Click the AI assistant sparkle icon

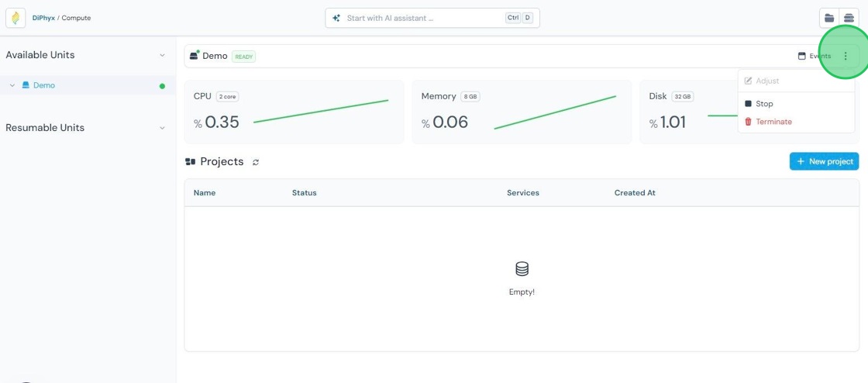pyautogui.click(x=336, y=18)
